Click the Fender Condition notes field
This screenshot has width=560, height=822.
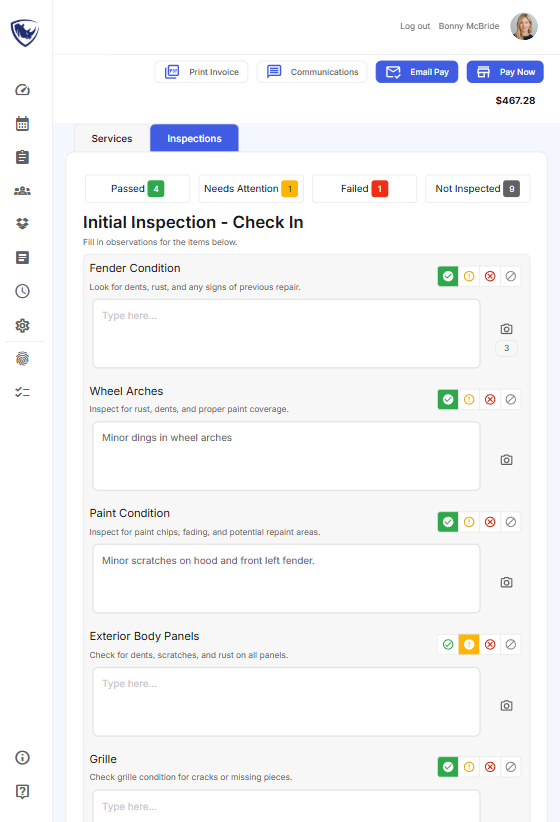point(286,333)
